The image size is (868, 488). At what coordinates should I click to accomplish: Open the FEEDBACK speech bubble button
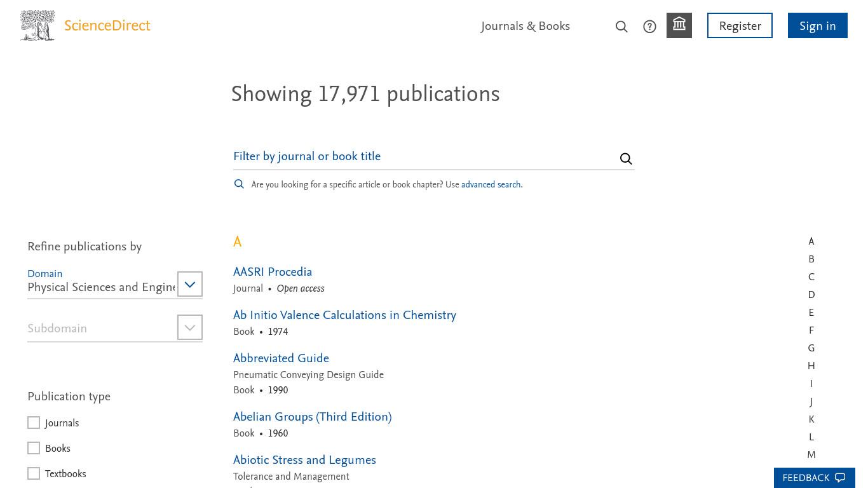pos(815,478)
